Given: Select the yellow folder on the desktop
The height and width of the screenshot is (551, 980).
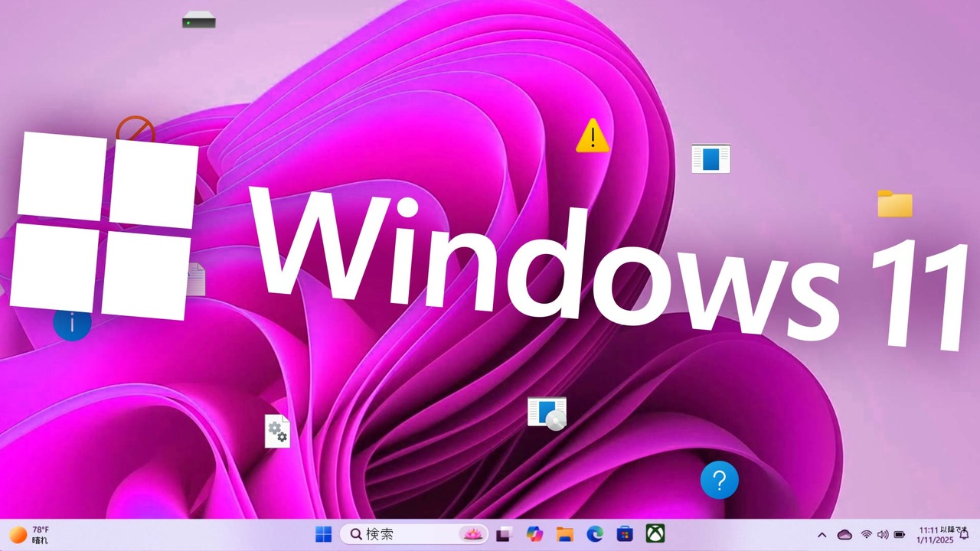Looking at the screenshot, I should click(895, 204).
